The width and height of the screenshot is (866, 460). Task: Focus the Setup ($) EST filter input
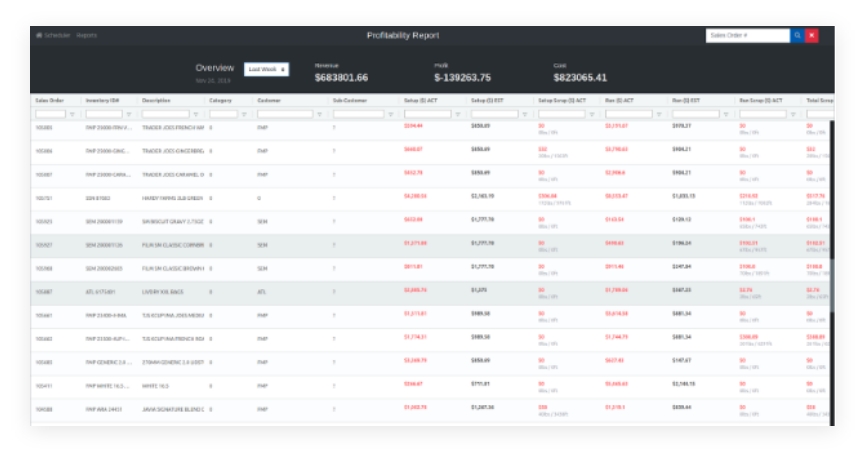tap(494, 114)
